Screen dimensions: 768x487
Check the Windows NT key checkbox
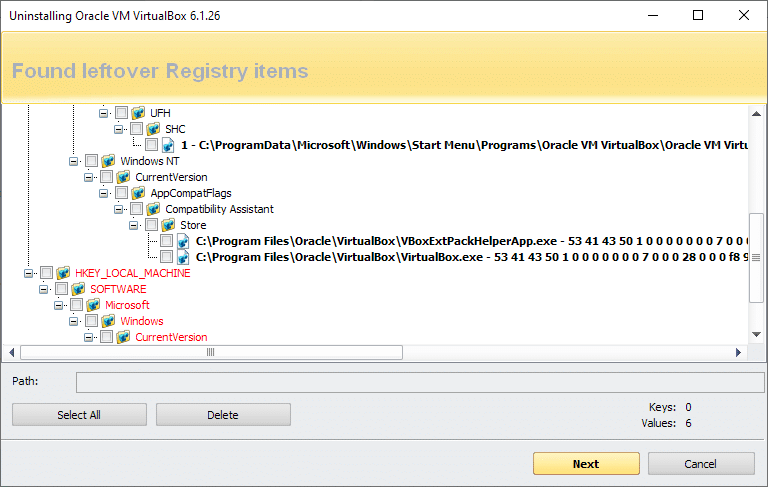tap(92, 161)
